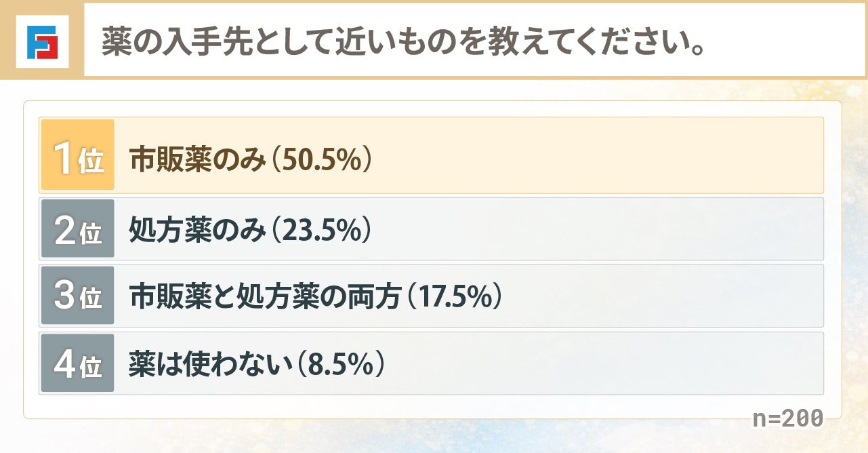Select the orange 1位 rank badge

click(77, 155)
